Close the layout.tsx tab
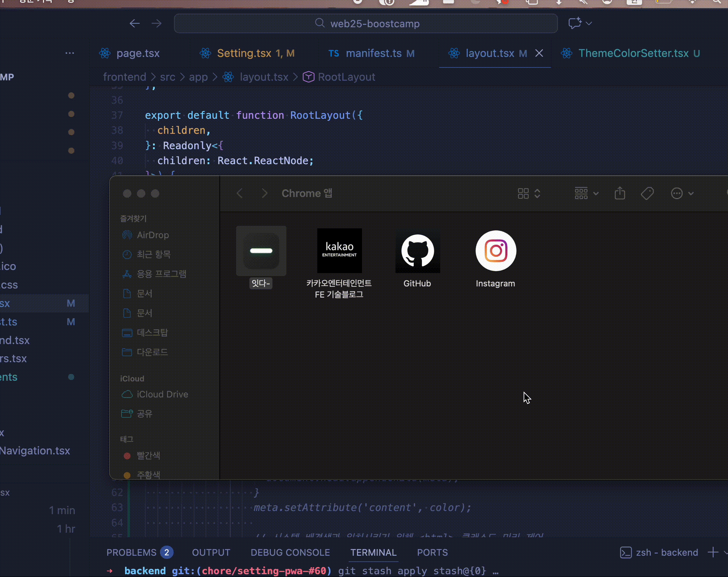 point(539,53)
